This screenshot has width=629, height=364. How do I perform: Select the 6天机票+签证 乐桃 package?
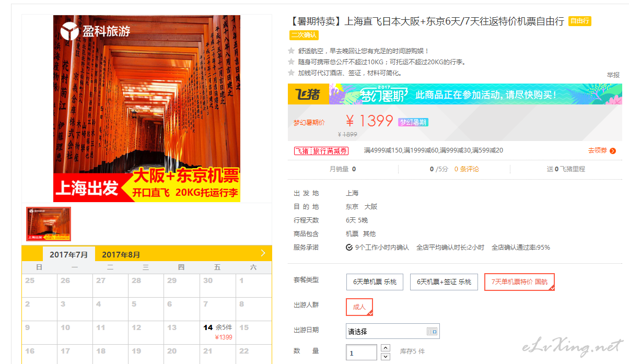(x=444, y=282)
